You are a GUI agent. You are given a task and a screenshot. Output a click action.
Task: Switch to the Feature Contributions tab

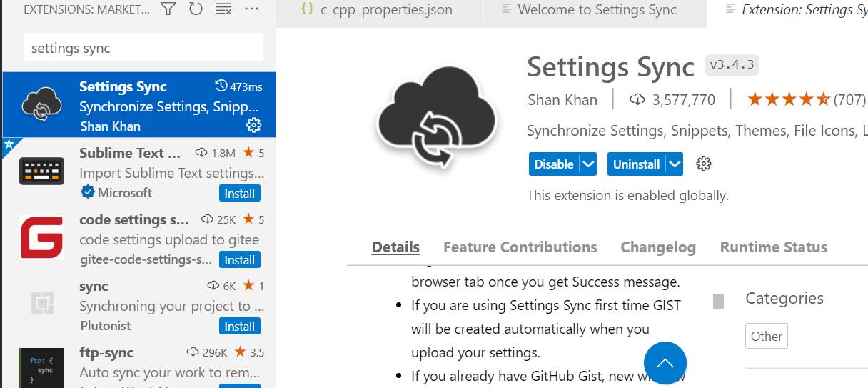[520, 247]
